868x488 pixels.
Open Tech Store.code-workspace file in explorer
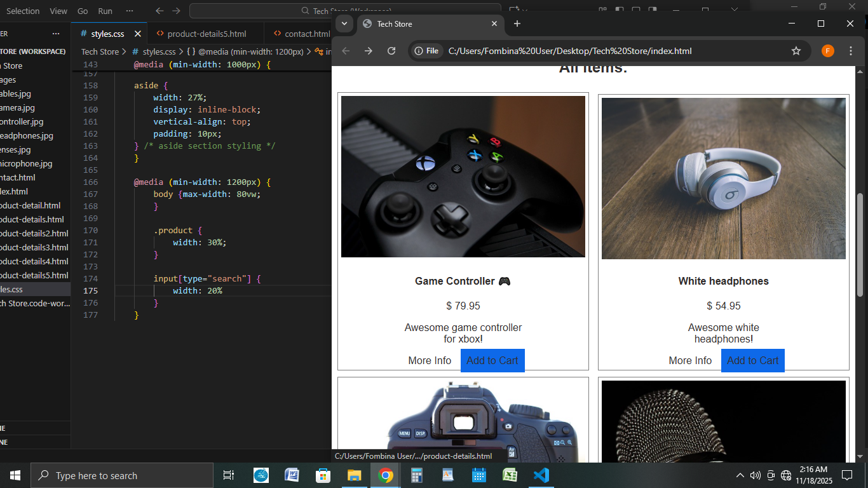click(35, 303)
